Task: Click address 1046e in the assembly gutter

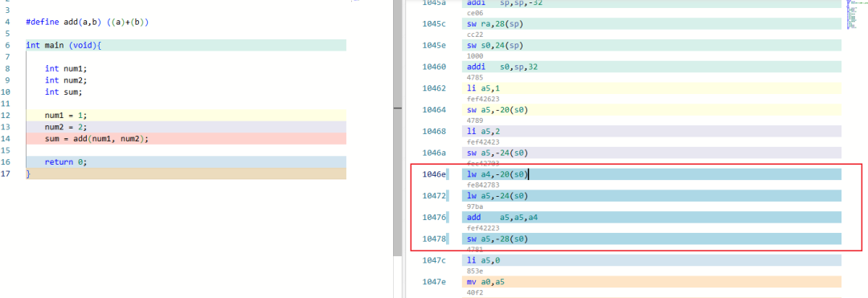Action: coord(434,175)
